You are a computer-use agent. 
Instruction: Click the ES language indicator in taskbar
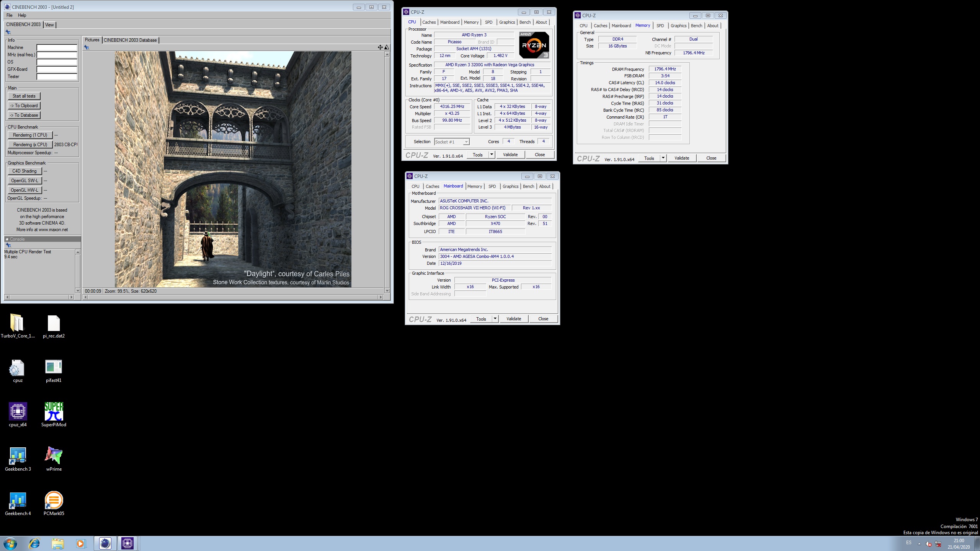(909, 543)
